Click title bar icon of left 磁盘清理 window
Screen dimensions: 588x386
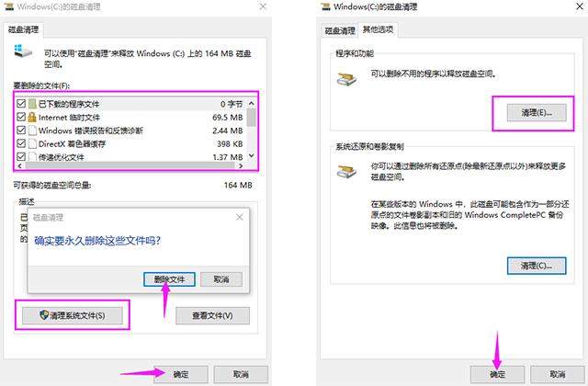(8, 6)
